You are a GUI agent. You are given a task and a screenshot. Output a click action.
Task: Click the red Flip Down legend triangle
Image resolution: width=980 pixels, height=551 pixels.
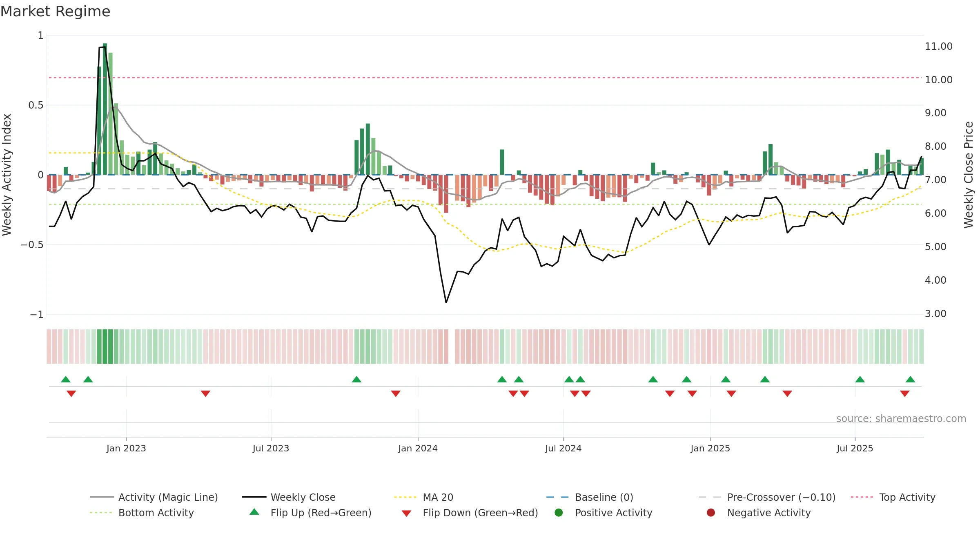pyautogui.click(x=406, y=513)
